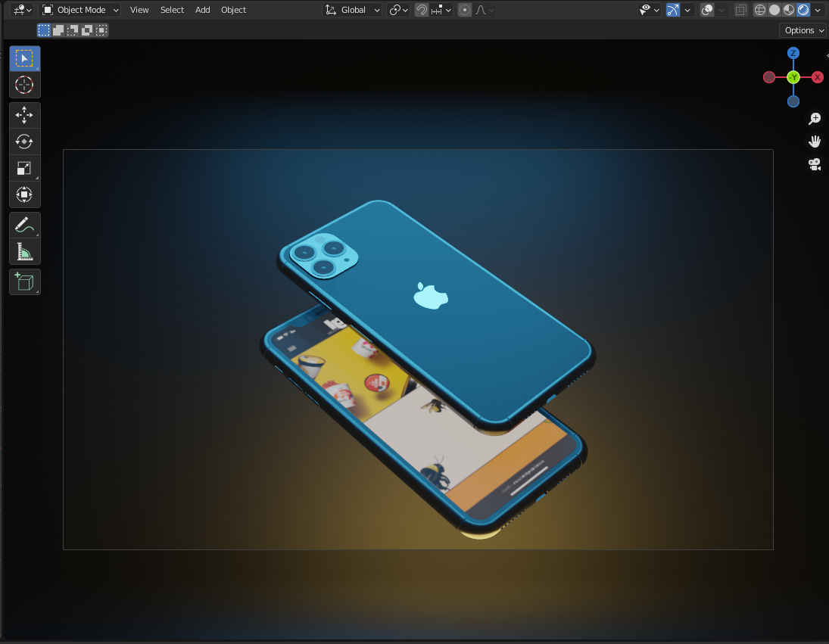Screen dimensions: 829x644
Task: Switch to rendered shading
Action: pyautogui.click(x=803, y=10)
